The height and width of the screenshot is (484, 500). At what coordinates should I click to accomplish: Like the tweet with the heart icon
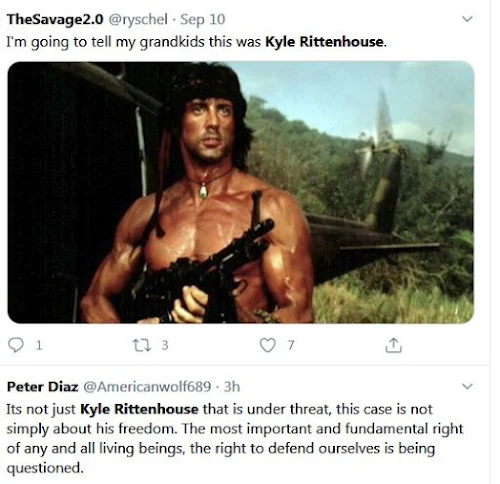tap(268, 345)
